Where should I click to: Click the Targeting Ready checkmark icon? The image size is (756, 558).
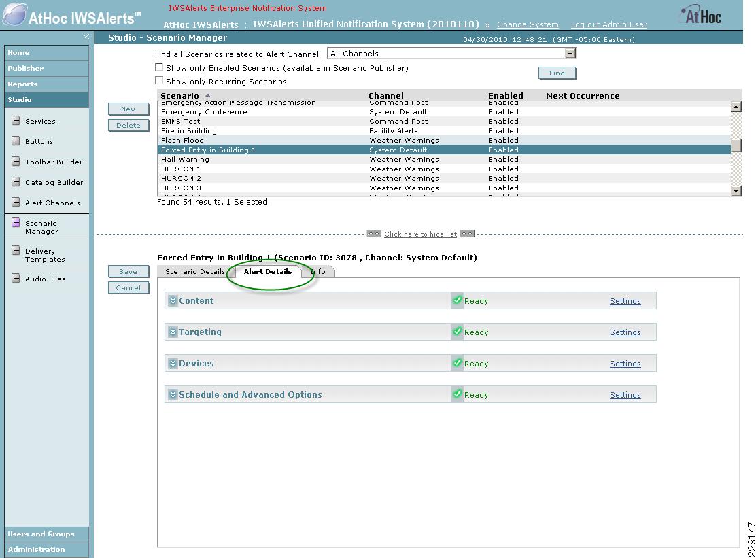point(457,332)
